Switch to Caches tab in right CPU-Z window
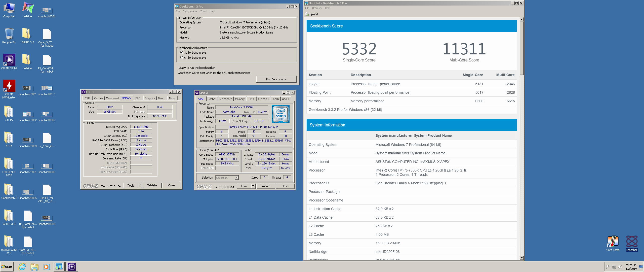Screen dimensions: 644x272 pos(212,99)
